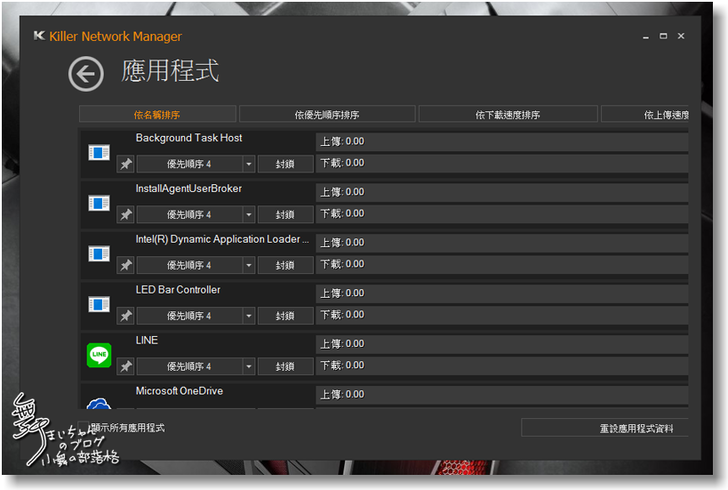Click 重設應用程式資料 reset button
The image size is (728, 490).
pos(604,428)
